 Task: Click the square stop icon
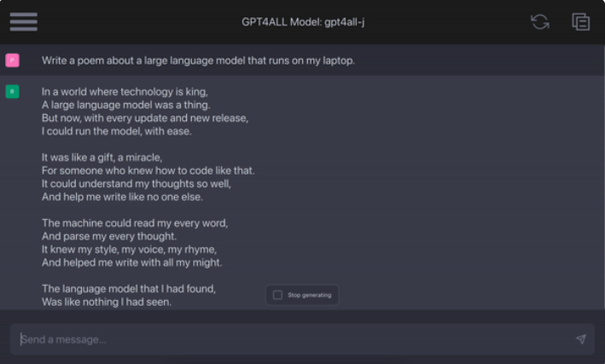tap(277, 295)
